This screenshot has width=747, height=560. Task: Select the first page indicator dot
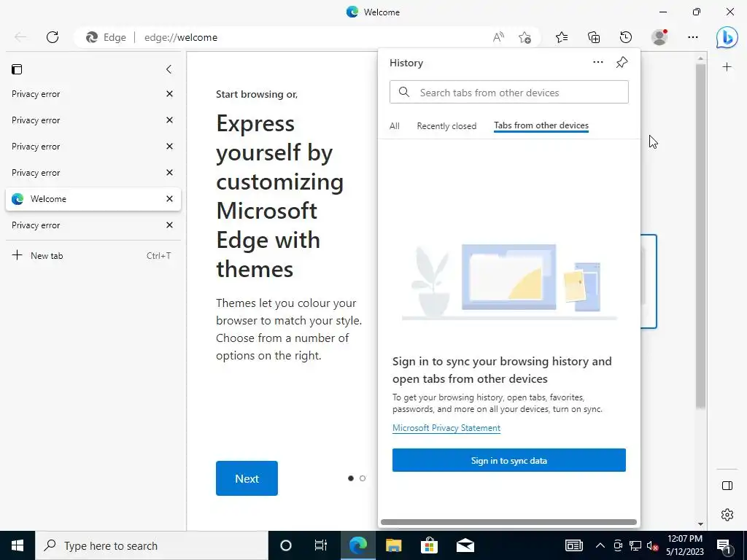(351, 478)
